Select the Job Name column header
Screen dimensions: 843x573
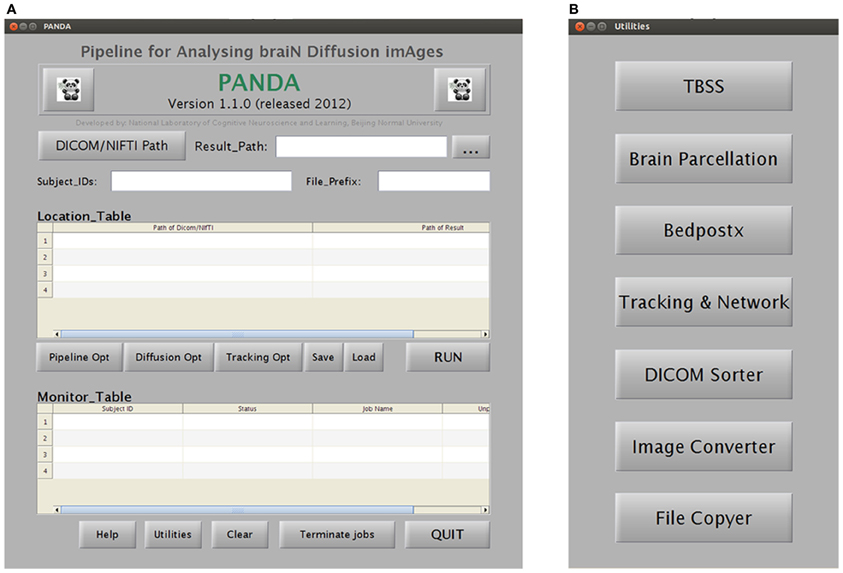coord(377,409)
